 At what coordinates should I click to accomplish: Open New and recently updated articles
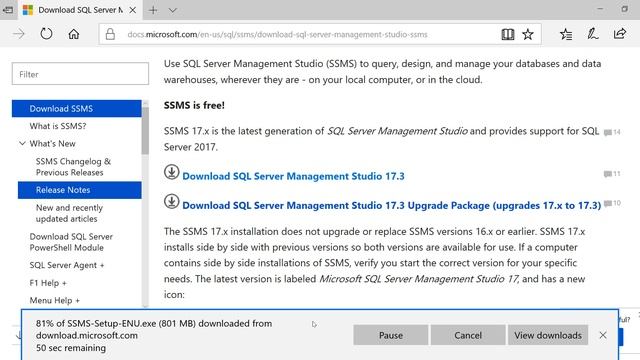click(69, 213)
